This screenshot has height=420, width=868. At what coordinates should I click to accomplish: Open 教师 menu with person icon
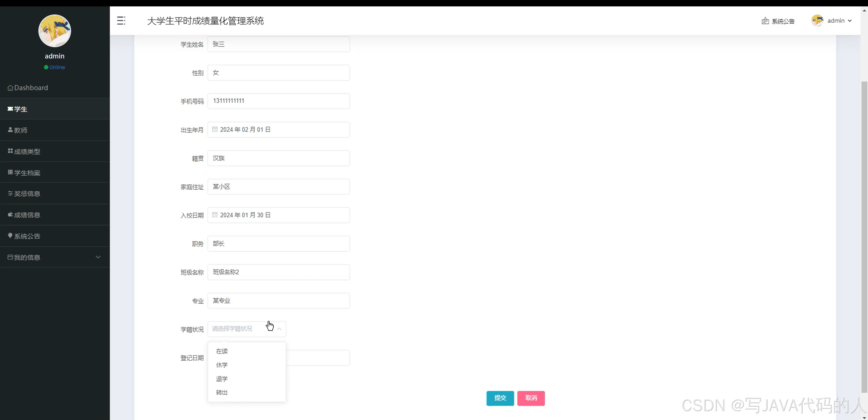tap(11, 130)
